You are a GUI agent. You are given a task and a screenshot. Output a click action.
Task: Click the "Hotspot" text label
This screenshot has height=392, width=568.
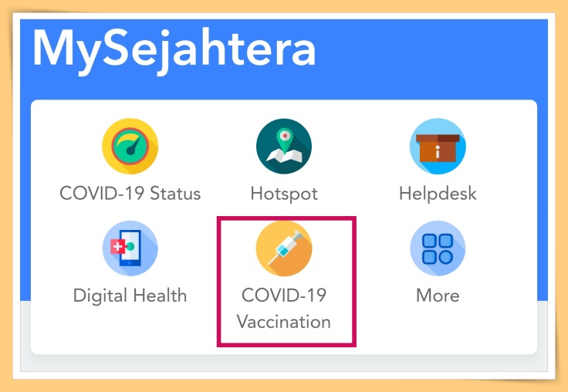pos(284,194)
